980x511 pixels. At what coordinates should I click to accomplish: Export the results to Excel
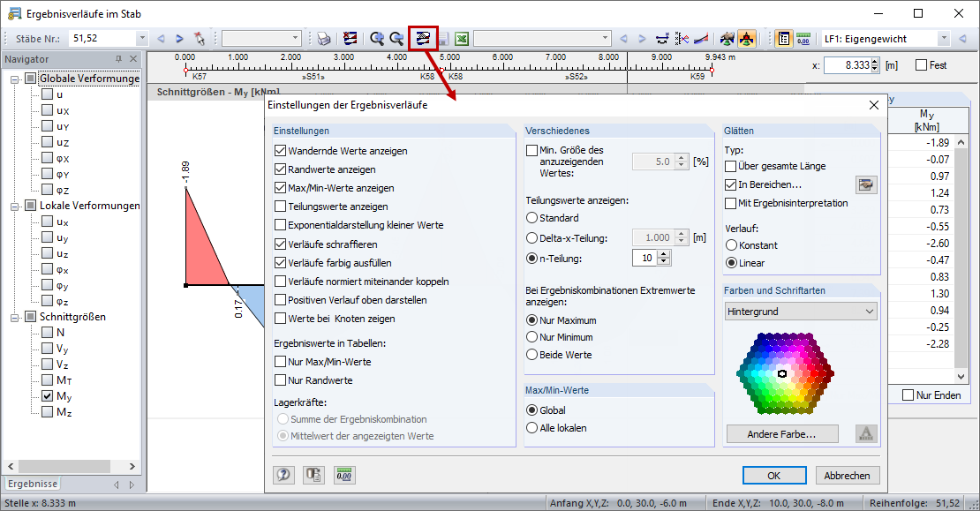(x=460, y=38)
